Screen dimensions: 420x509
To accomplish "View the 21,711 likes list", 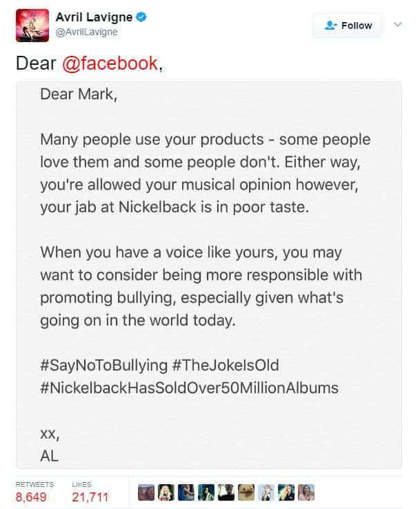I will tap(90, 497).
